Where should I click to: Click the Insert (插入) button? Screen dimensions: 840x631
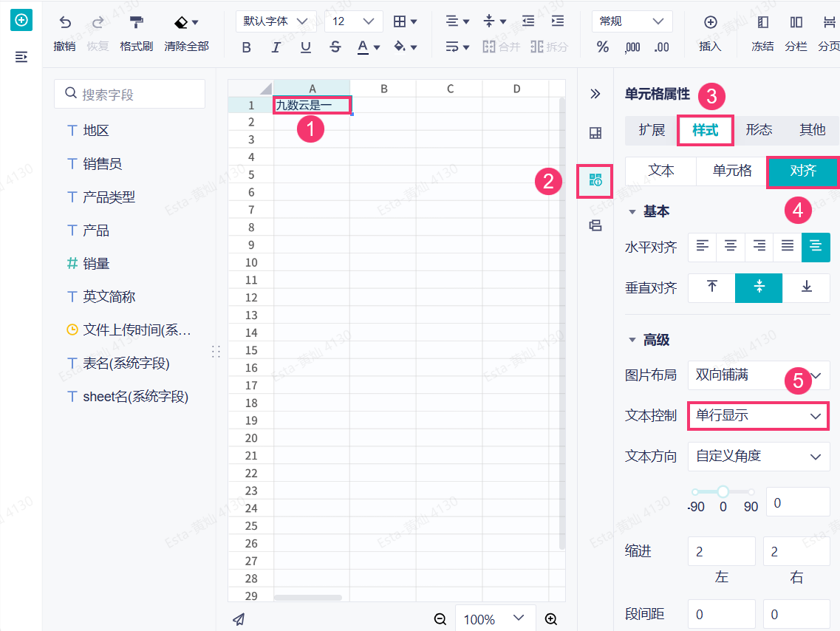pos(711,33)
